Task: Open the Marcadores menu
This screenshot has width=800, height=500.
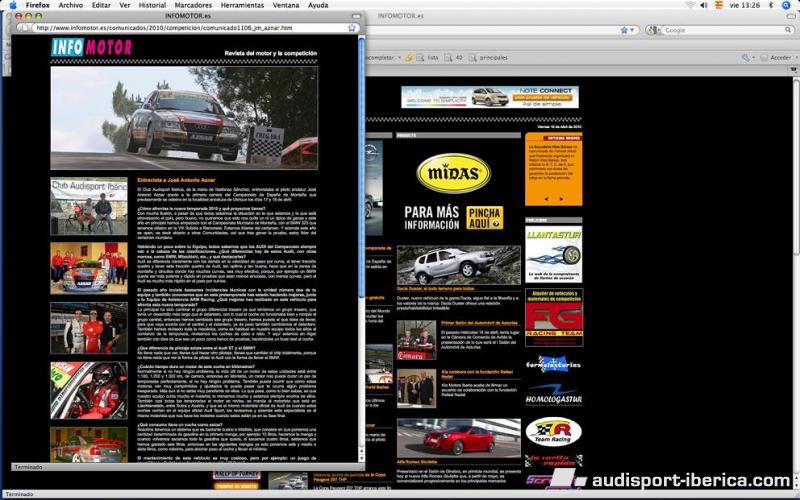Action: [193, 5]
